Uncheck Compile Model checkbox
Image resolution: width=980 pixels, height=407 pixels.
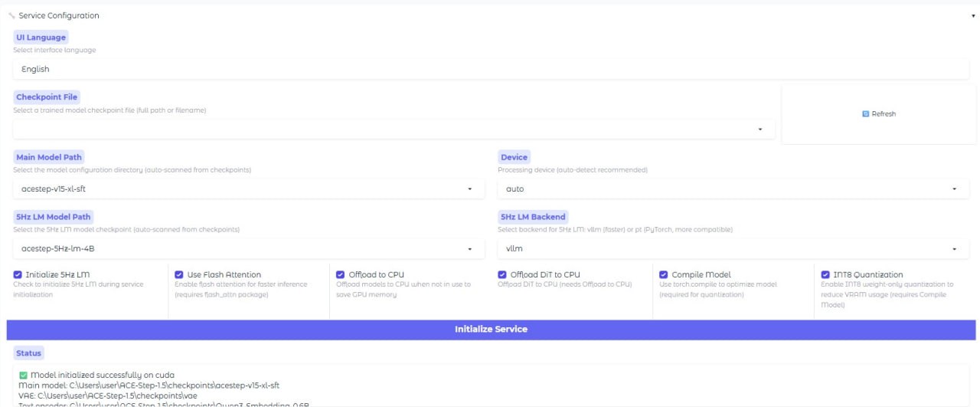pos(664,274)
